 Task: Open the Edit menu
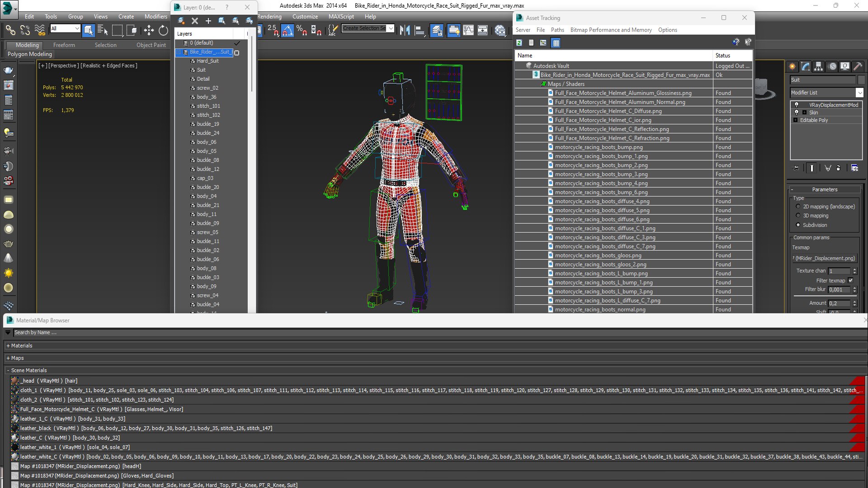(29, 16)
